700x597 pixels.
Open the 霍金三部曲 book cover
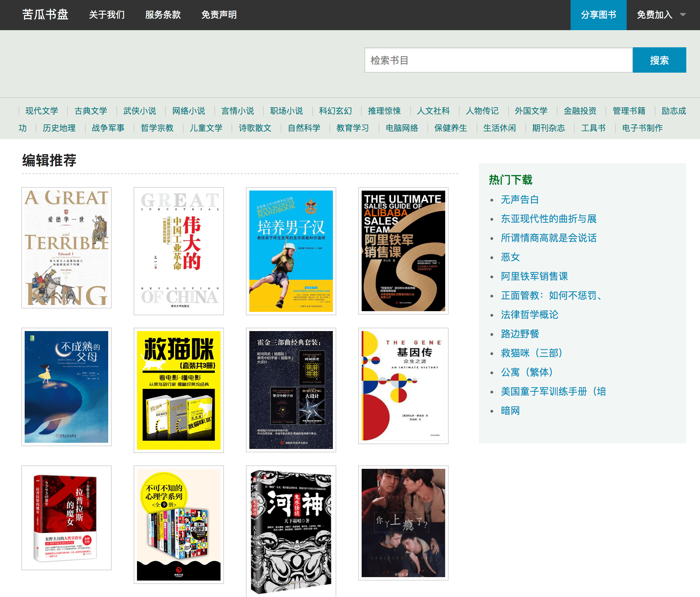click(291, 390)
